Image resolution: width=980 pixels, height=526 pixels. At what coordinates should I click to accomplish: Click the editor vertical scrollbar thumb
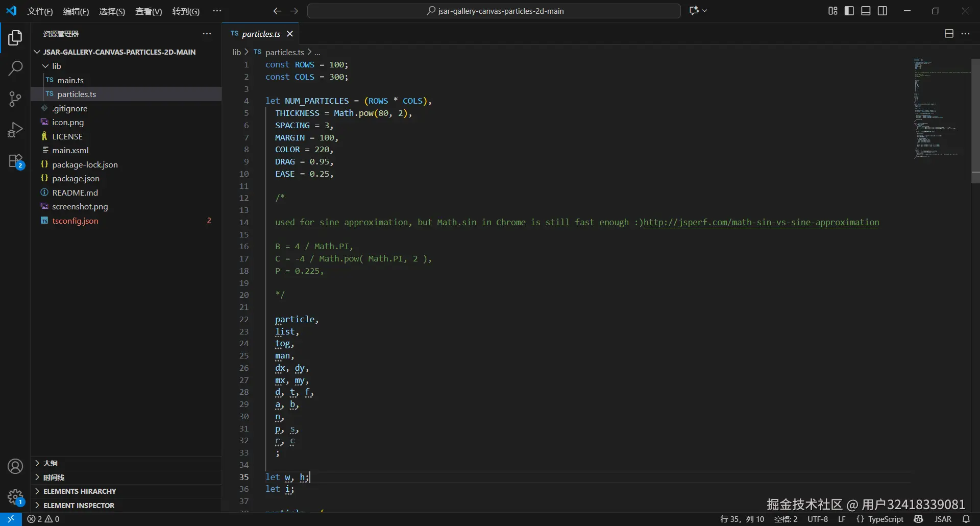(975, 120)
